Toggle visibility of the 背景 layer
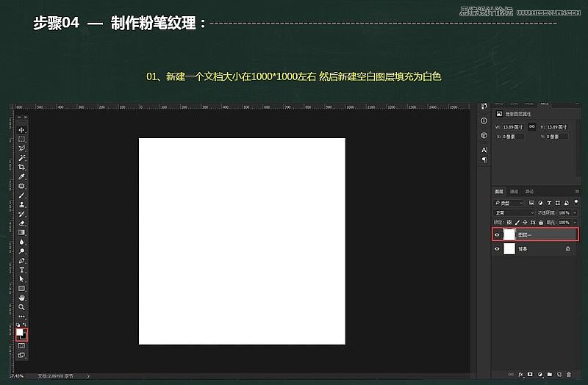This screenshot has height=385, width=588. point(498,249)
